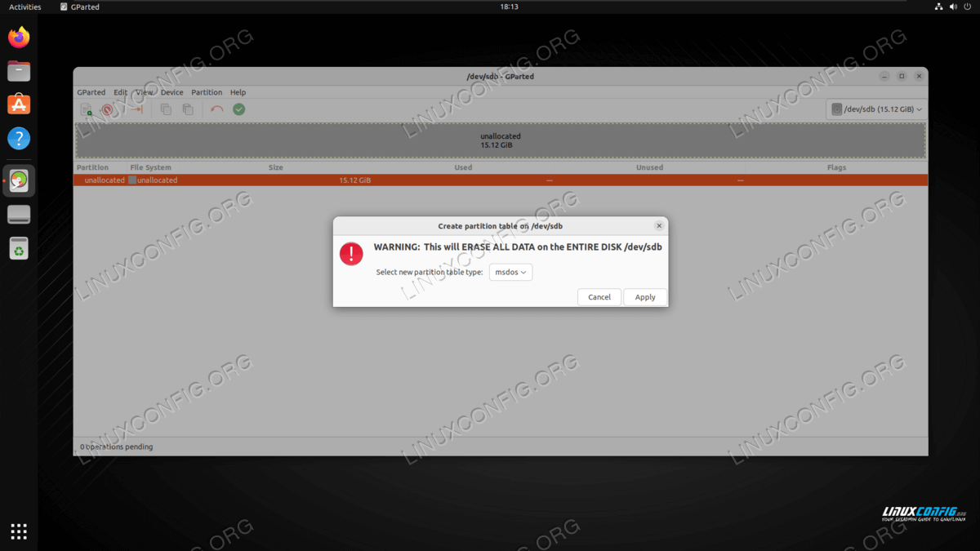Open the Help icon in the dock
The width and height of the screenshot is (980, 551).
pos(19,138)
